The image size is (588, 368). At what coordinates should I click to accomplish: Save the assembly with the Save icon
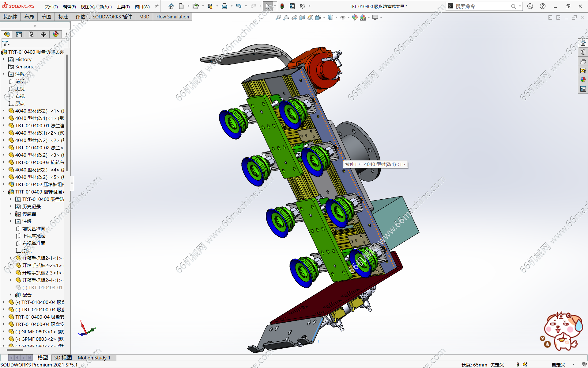coord(210,6)
